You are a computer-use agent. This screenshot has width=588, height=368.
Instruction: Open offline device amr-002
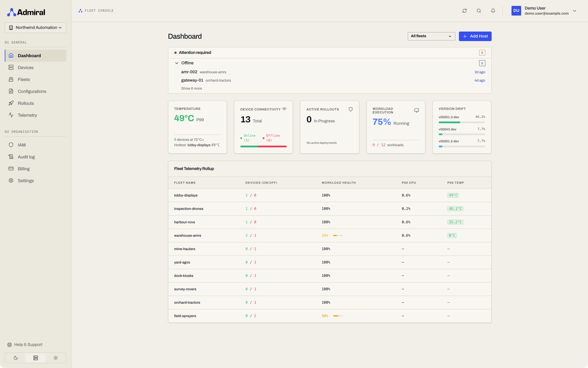click(x=189, y=72)
